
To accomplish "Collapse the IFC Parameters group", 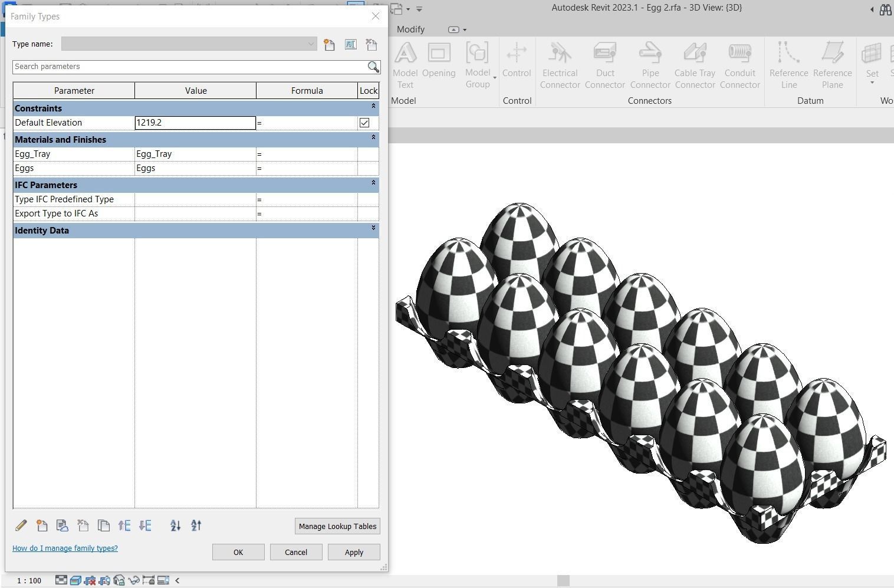I will point(373,183).
